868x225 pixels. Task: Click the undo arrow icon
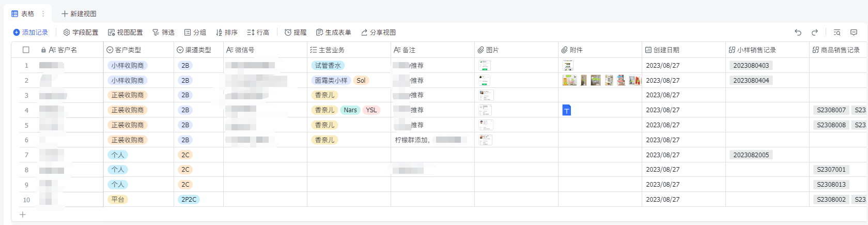798,33
